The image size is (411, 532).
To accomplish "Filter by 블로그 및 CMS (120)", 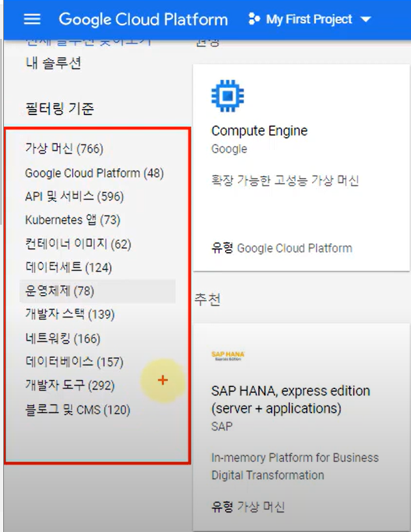I will coord(77,409).
